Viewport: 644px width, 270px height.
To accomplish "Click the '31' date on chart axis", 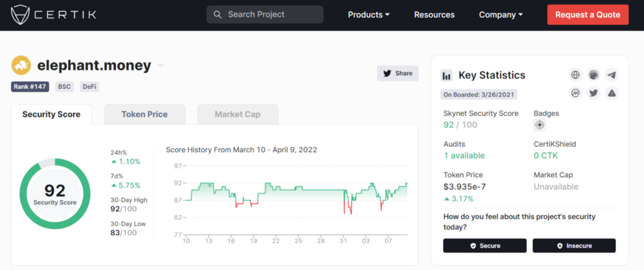I will point(343,241).
